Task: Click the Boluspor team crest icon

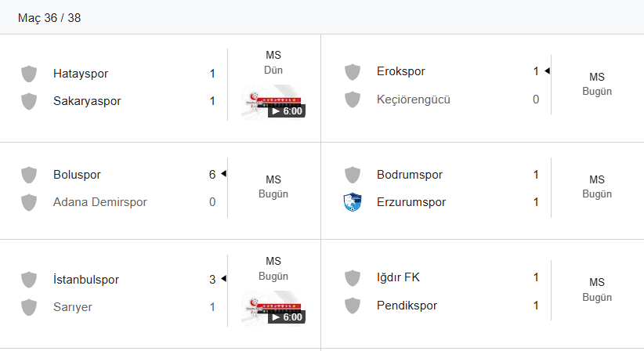Action: pos(29,175)
